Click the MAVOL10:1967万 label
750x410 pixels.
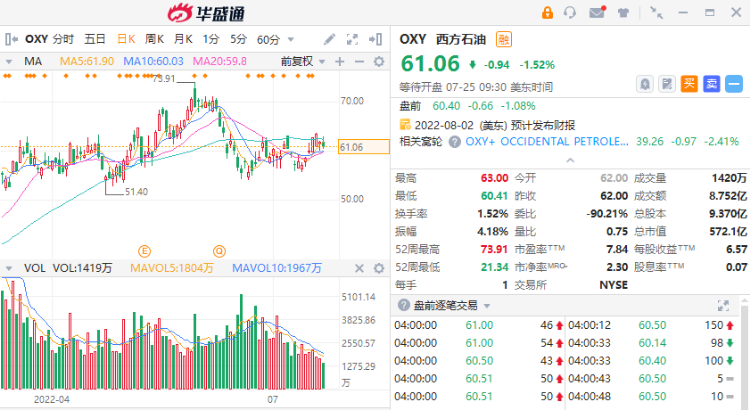[x=277, y=268]
